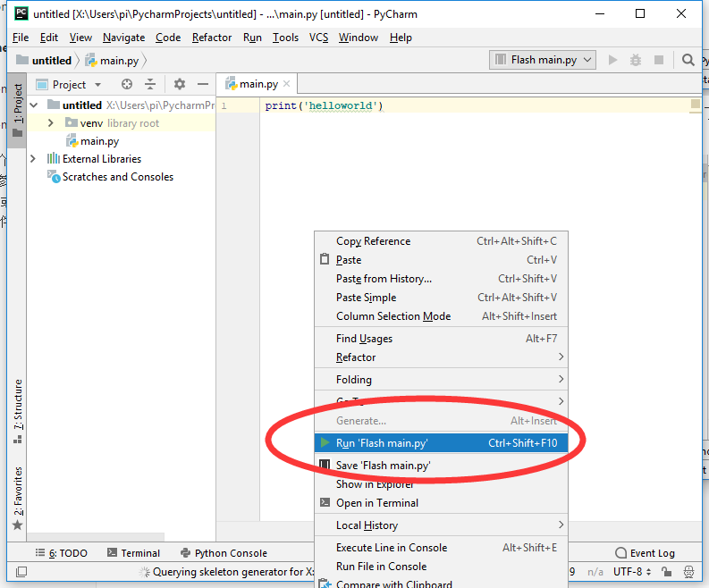Select Run 'Flash main.py' in context menu
Viewport: 709px width, 588px height.
(383, 443)
